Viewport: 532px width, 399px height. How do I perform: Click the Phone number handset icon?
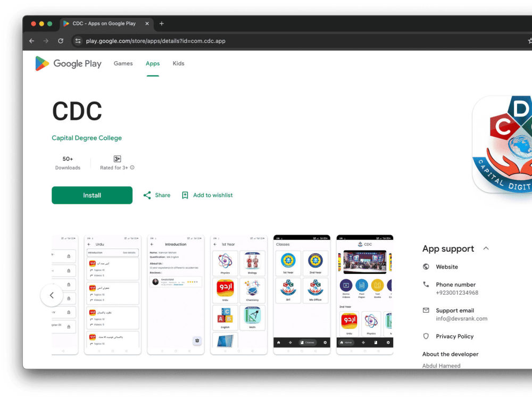(x=426, y=284)
